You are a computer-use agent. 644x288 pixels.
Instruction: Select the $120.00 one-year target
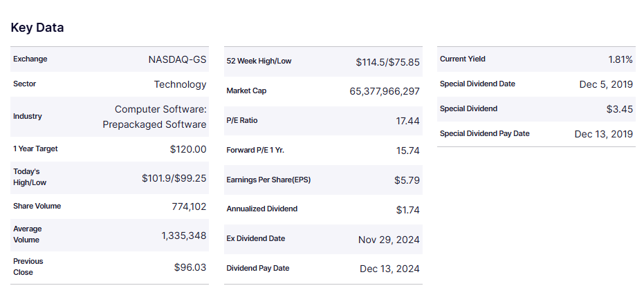point(188,149)
